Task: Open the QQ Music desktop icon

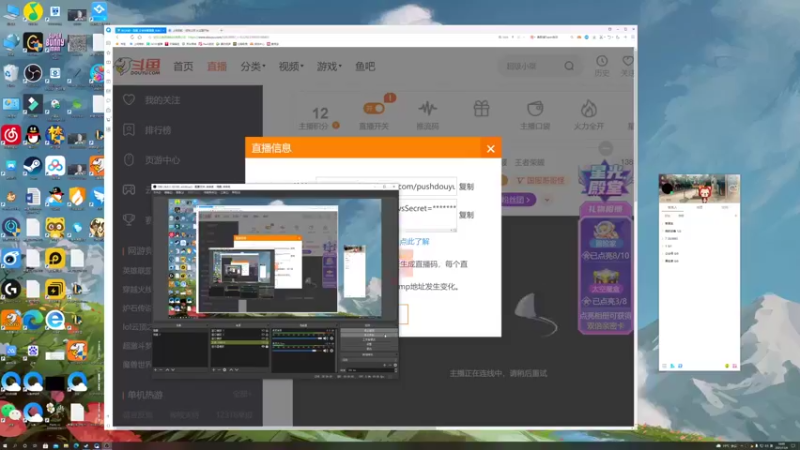Action: [x=33, y=12]
